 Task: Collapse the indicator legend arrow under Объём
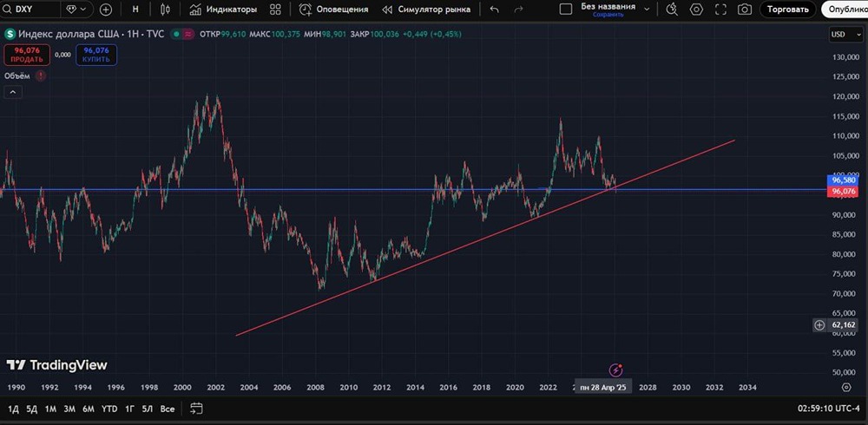point(12,91)
